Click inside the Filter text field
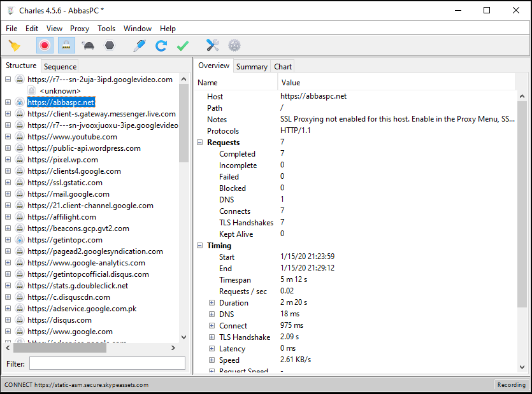 pyautogui.click(x=107, y=363)
